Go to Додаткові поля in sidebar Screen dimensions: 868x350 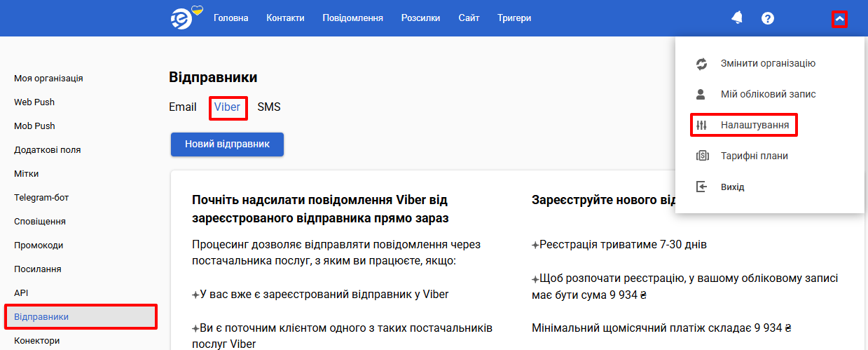click(x=47, y=149)
